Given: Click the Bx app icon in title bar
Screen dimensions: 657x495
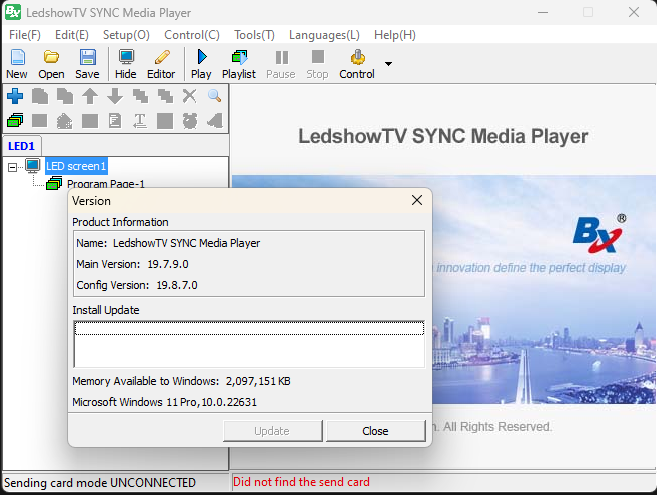Looking at the screenshot, I should pyautogui.click(x=13, y=12).
